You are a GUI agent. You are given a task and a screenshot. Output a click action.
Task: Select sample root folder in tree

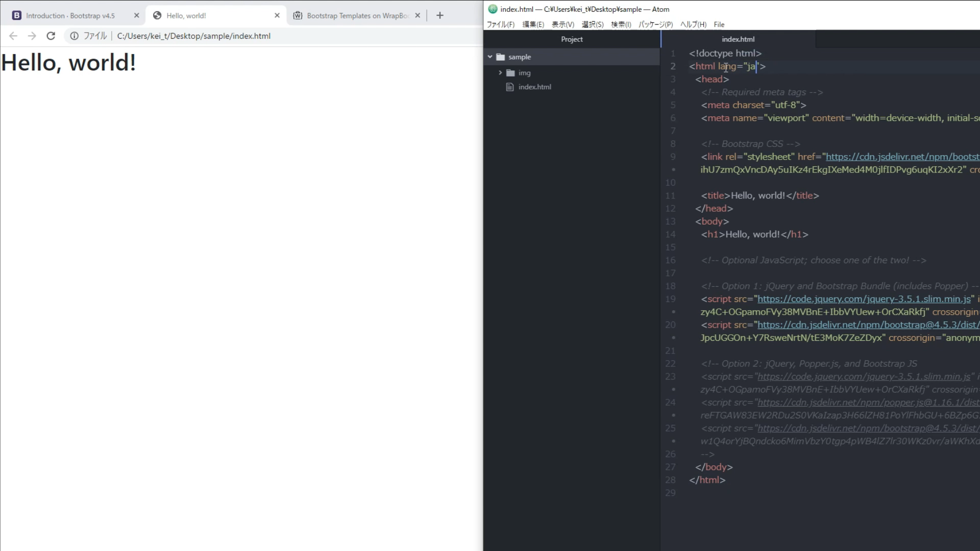572,57
